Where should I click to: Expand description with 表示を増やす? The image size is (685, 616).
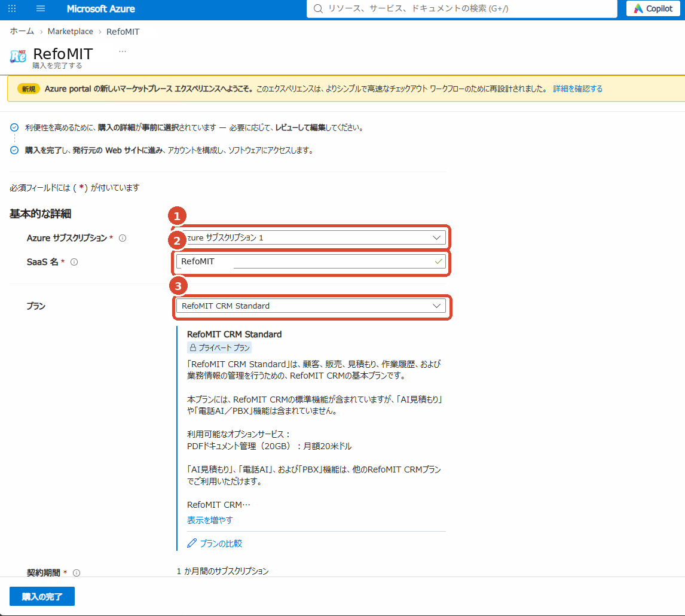click(210, 520)
